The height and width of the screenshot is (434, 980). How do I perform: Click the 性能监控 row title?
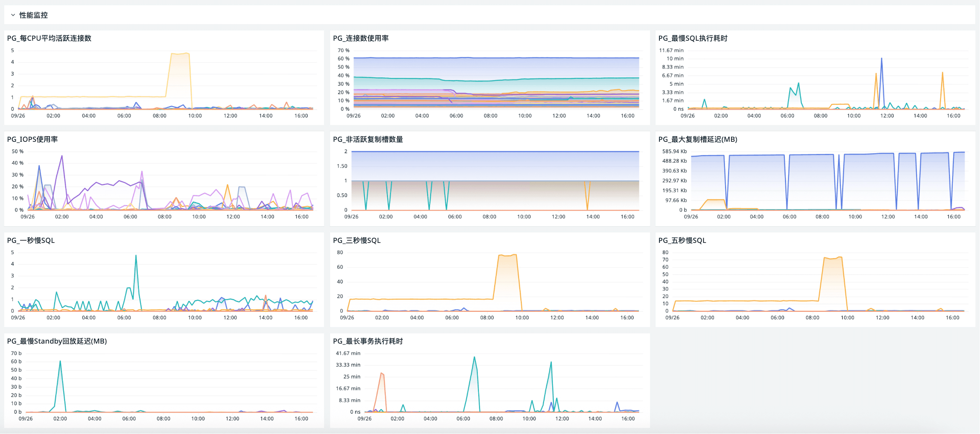tap(33, 15)
